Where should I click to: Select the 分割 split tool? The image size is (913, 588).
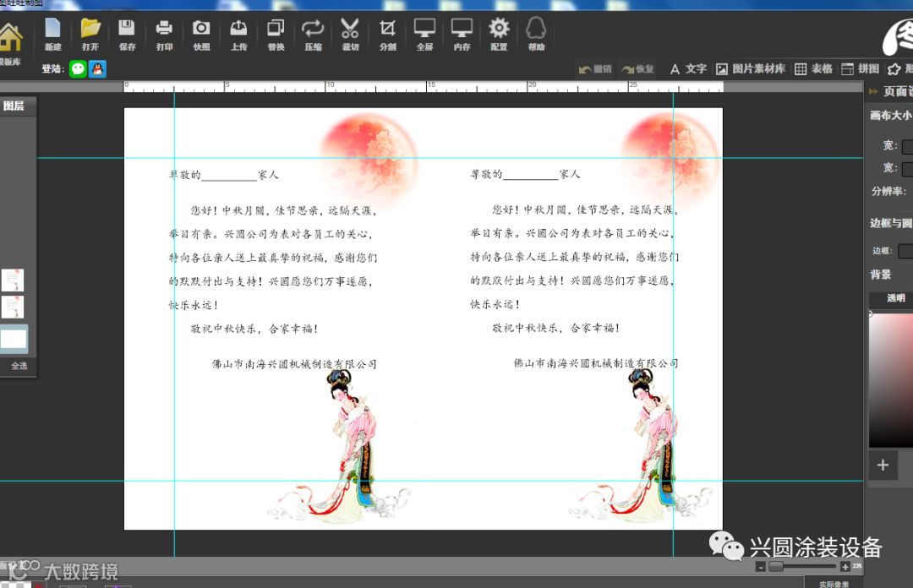[x=387, y=35]
